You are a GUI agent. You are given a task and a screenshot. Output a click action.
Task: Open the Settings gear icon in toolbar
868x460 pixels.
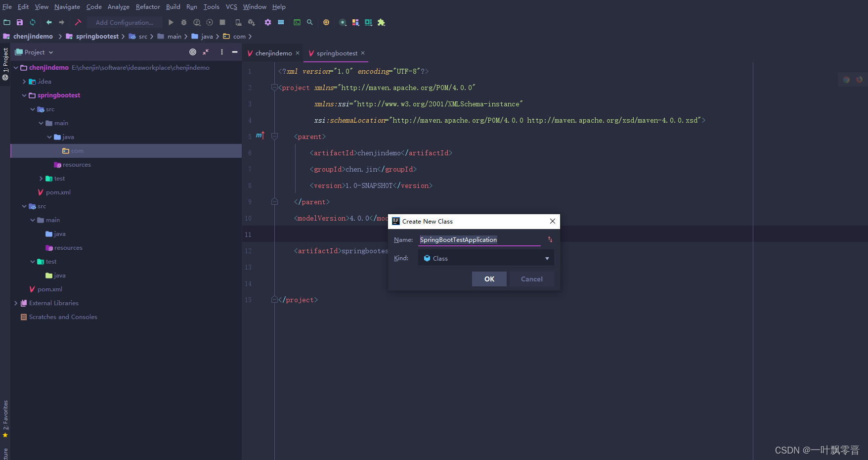point(268,22)
